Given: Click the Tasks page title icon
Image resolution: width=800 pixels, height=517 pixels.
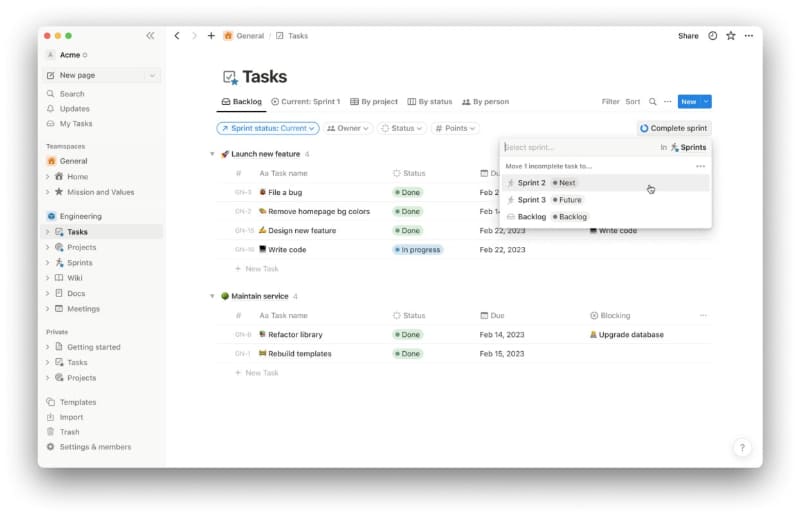Looking at the screenshot, I should (230, 77).
